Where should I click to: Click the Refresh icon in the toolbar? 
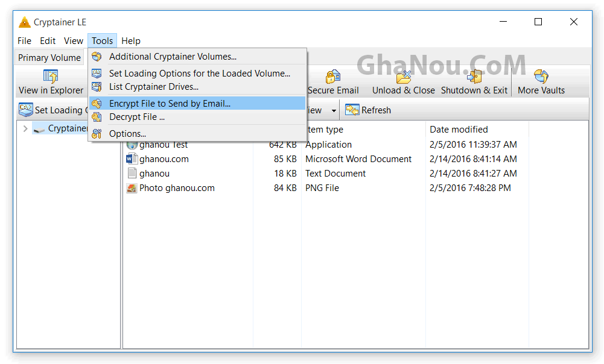pyautogui.click(x=352, y=110)
